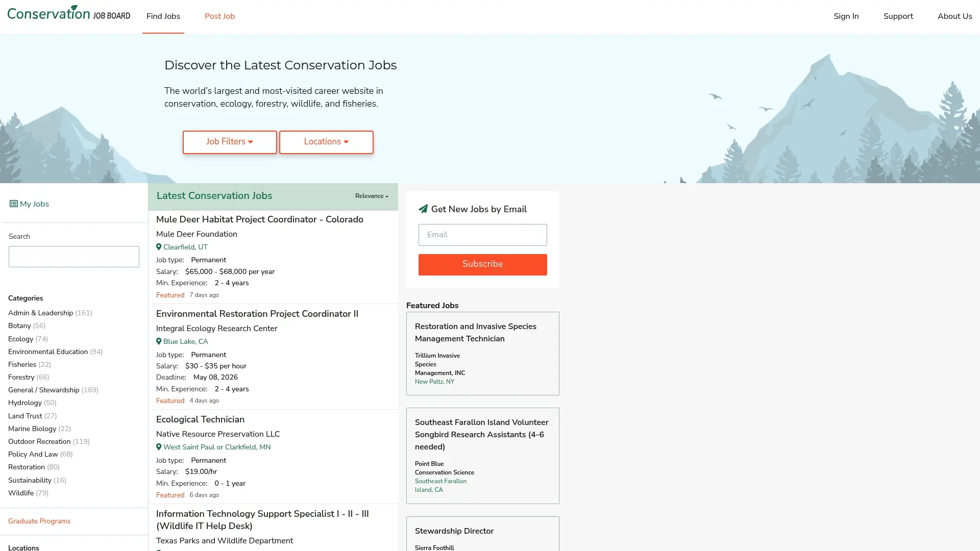Image resolution: width=980 pixels, height=551 pixels.
Task: Open the Graduate Programs link
Action: tap(39, 521)
